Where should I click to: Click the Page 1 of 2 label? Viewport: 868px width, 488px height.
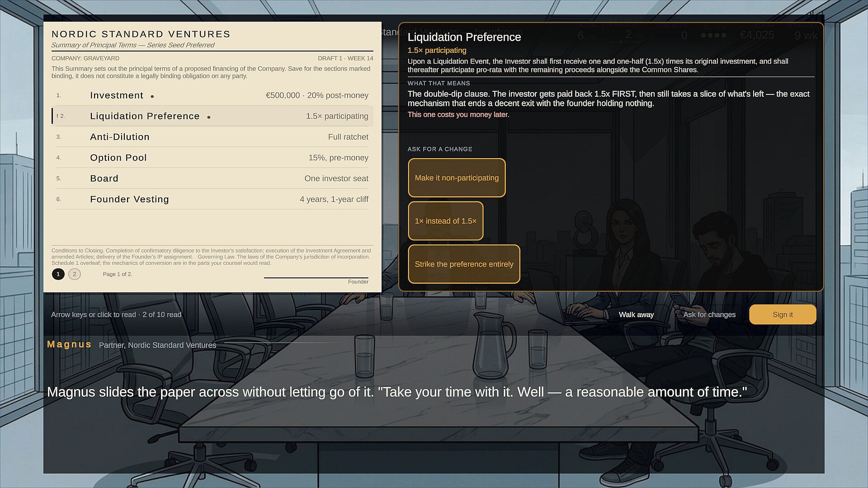point(118,274)
